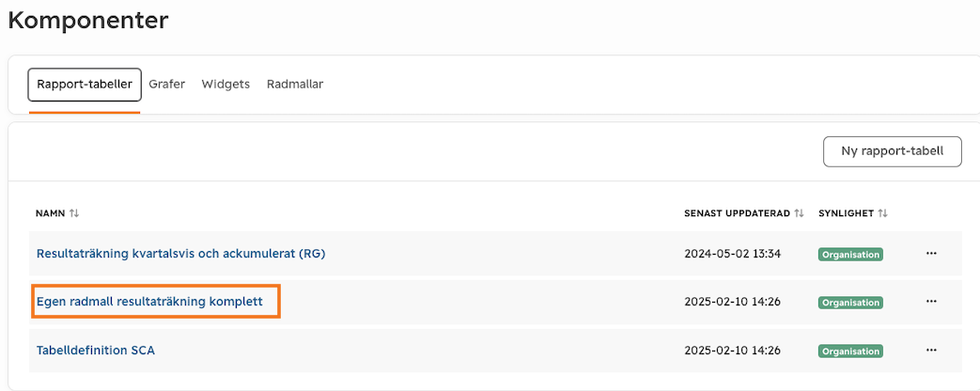The image size is (980, 391).
Task: Click Organisation badge on first row
Action: 850,255
